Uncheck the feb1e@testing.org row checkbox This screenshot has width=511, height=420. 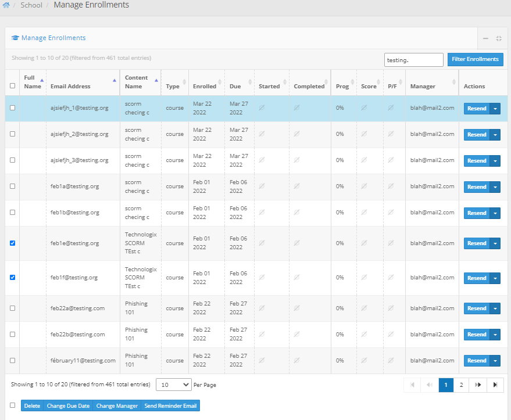tap(13, 243)
